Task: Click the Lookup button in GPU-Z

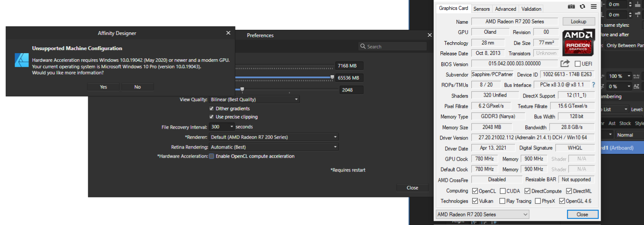Action: coord(579,22)
